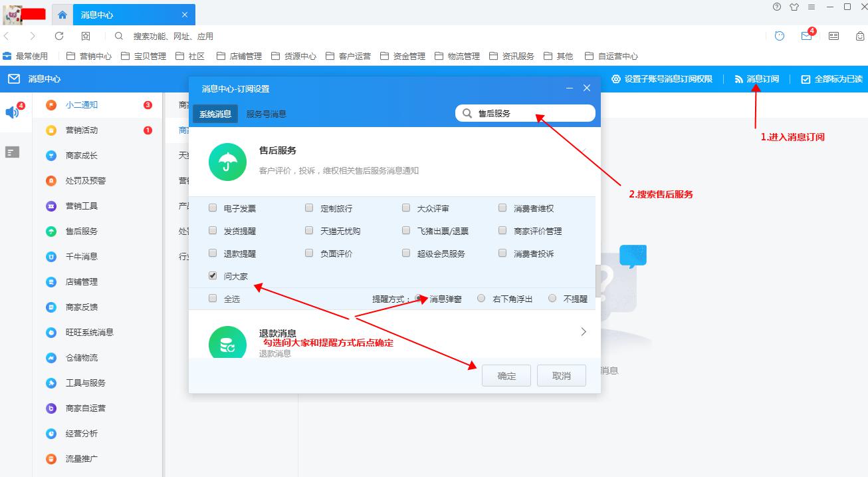Select the 消息弹窗 radio option

point(419,298)
